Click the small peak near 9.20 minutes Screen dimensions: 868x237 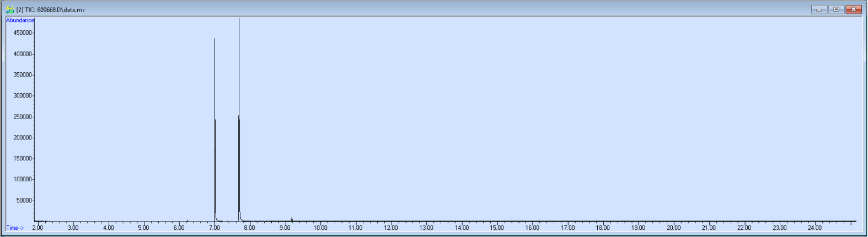pos(292,219)
